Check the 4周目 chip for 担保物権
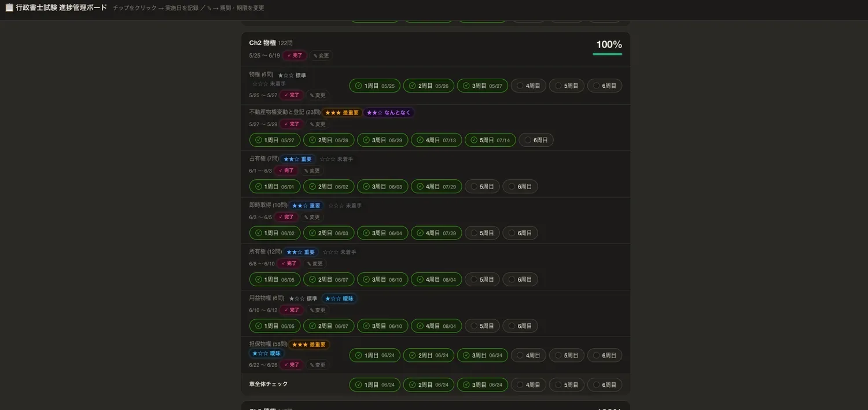 tap(528, 355)
